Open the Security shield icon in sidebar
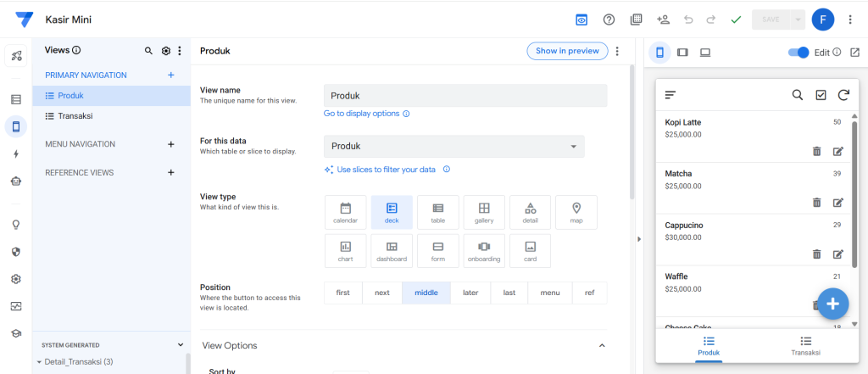The width and height of the screenshot is (868, 374). click(x=15, y=252)
